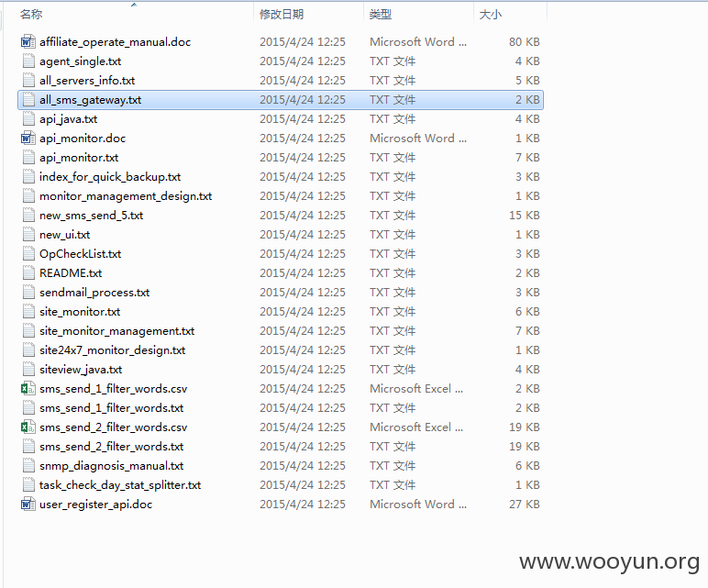Click the icon beside new_sms_send_5.txt
The width and height of the screenshot is (708, 588).
pyautogui.click(x=28, y=215)
